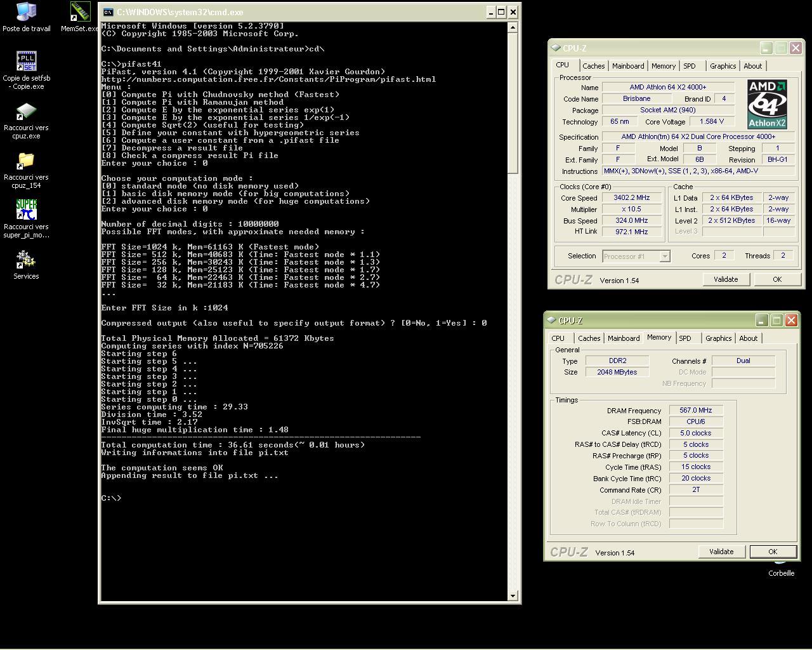Viewport: 812px width, 650px height.
Task: Maximize the cmd.exe window
Action: click(x=501, y=12)
